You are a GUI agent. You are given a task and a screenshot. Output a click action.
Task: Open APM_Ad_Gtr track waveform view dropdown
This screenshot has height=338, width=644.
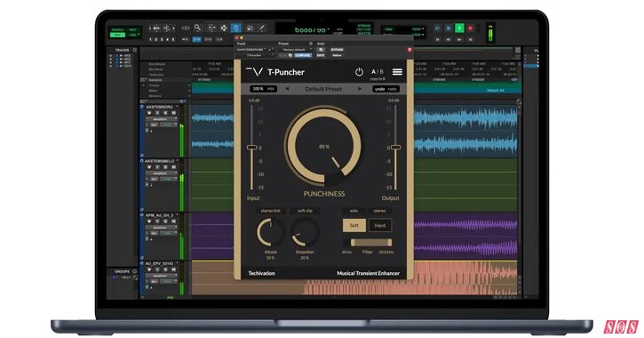163,228
